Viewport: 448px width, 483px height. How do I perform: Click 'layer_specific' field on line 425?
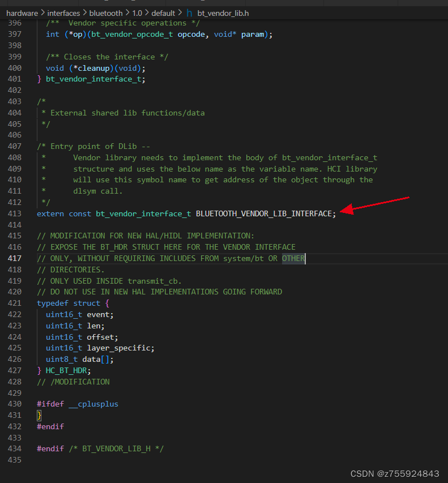[x=118, y=348]
